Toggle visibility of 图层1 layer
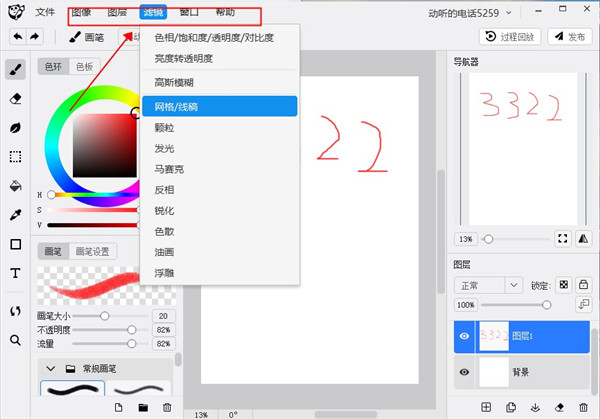Image resolution: width=600 pixels, height=419 pixels. pos(464,336)
